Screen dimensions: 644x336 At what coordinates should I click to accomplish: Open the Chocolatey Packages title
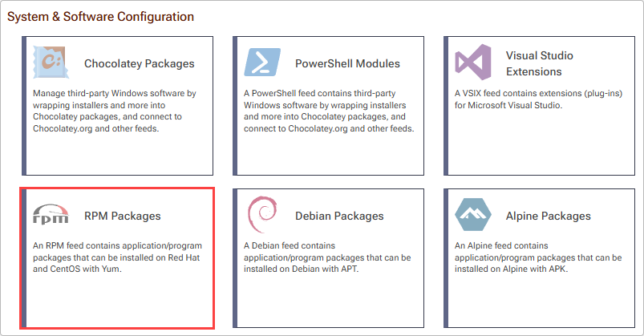[x=140, y=63]
